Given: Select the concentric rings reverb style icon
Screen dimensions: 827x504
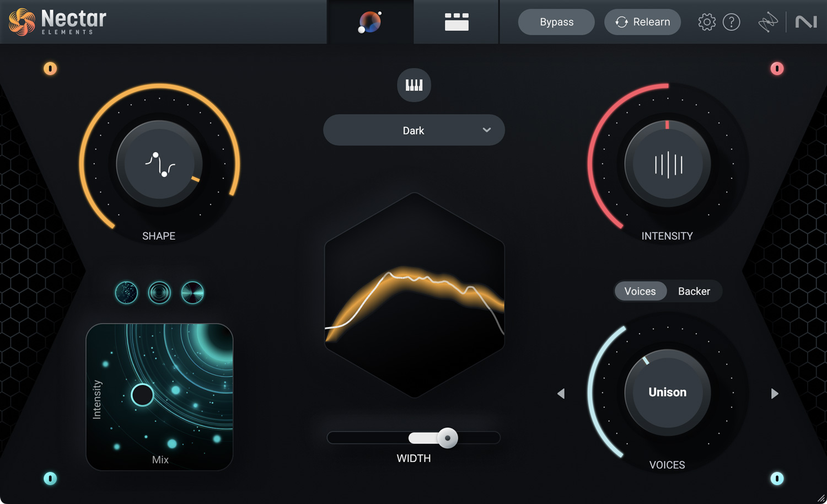Looking at the screenshot, I should pyautogui.click(x=159, y=292).
